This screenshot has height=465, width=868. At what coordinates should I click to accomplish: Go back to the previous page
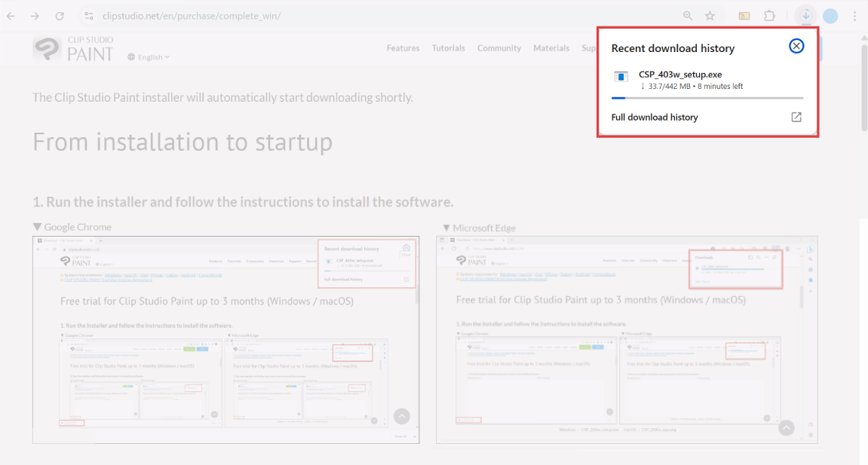click(11, 16)
